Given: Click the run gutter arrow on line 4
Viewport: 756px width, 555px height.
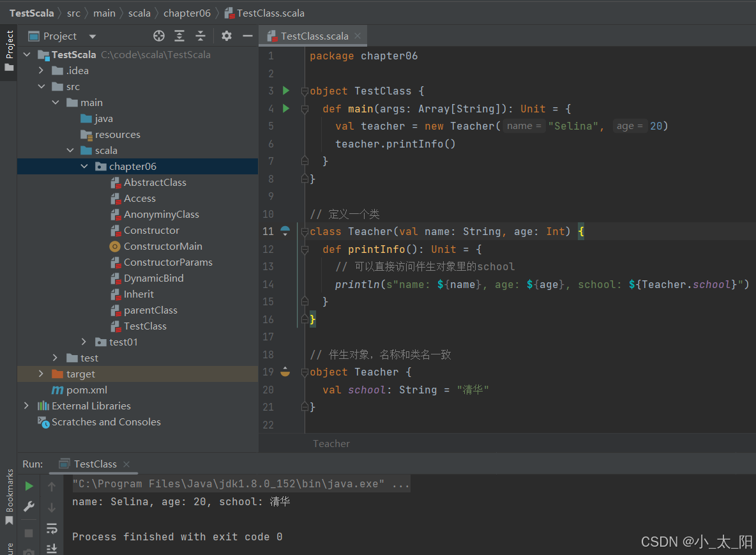Looking at the screenshot, I should click(x=286, y=109).
